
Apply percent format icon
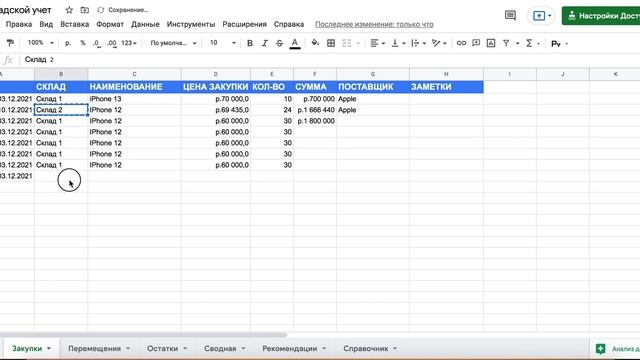click(x=83, y=43)
